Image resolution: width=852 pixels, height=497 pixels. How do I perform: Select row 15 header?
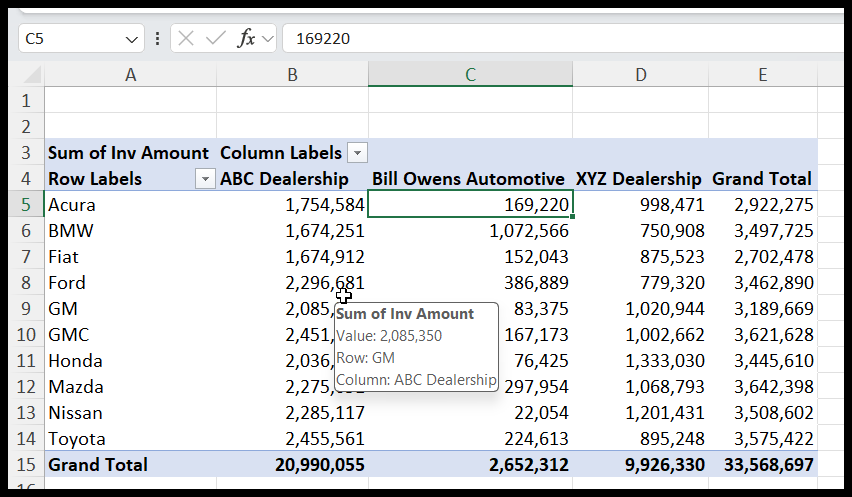click(26, 465)
